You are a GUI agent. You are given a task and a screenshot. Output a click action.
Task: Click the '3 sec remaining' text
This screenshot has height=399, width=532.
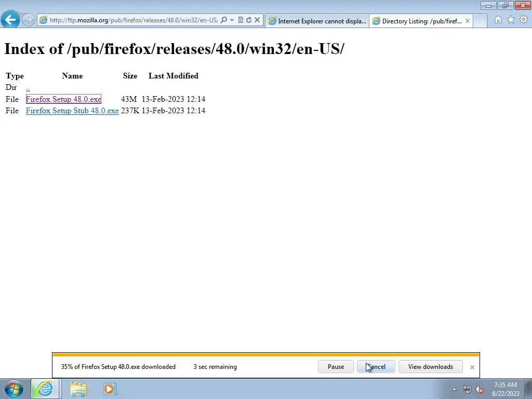point(215,367)
